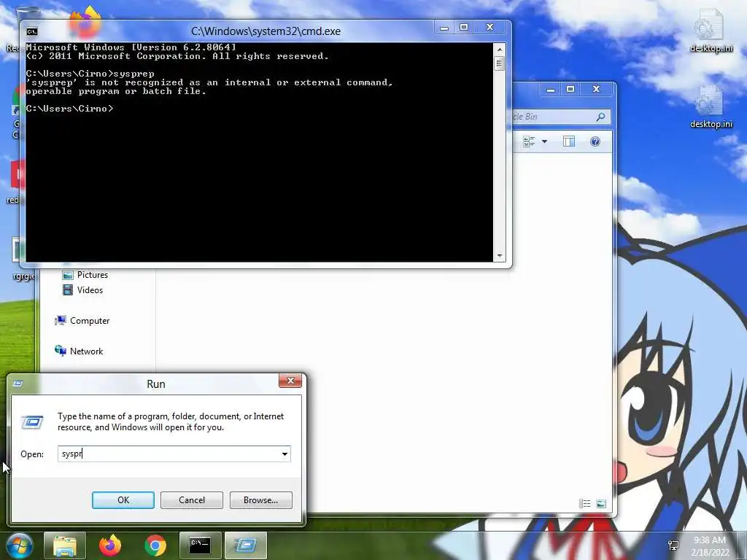747x560 pixels.
Task: Click the cmd window scrollbar thumb
Action: click(499, 63)
